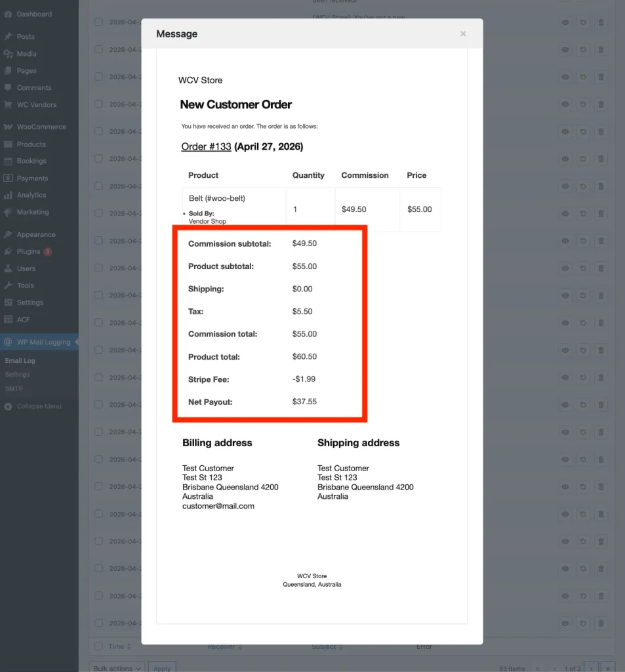Click the Tax $5.50 value
Screen dimensions: 625x672
(x=302, y=312)
